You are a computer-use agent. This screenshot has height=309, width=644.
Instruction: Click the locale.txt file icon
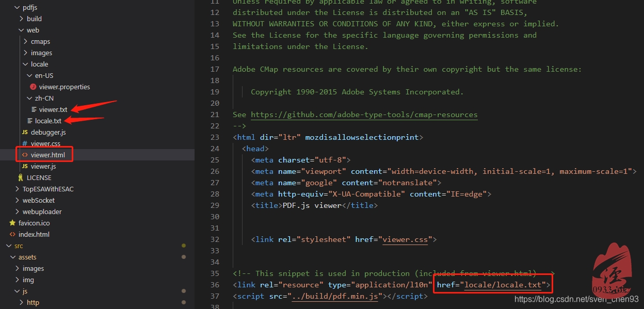click(30, 121)
